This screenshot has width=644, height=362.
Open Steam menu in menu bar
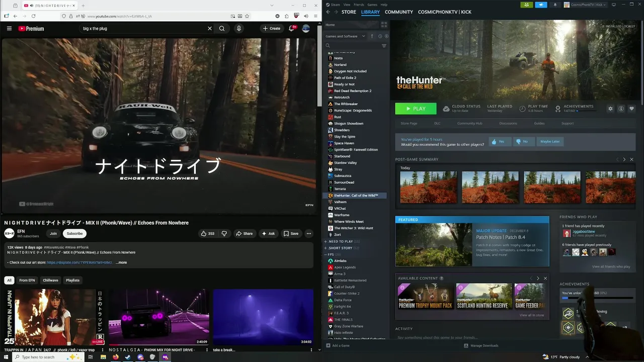(x=335, y=5)
